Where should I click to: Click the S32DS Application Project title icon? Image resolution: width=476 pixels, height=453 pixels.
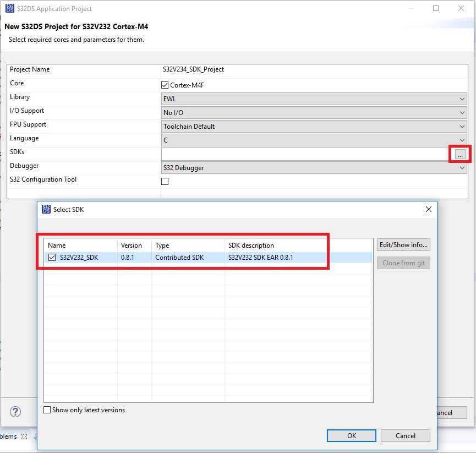[x=10, y=8]
